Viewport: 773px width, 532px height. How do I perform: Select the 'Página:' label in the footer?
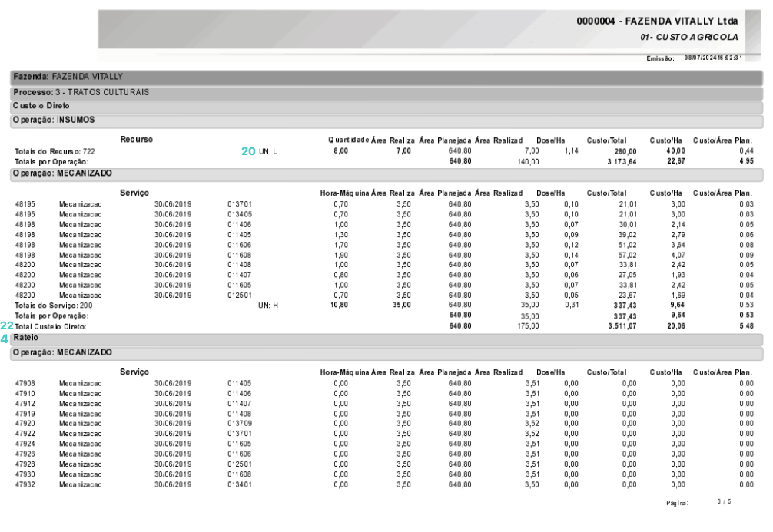point(678,504)
